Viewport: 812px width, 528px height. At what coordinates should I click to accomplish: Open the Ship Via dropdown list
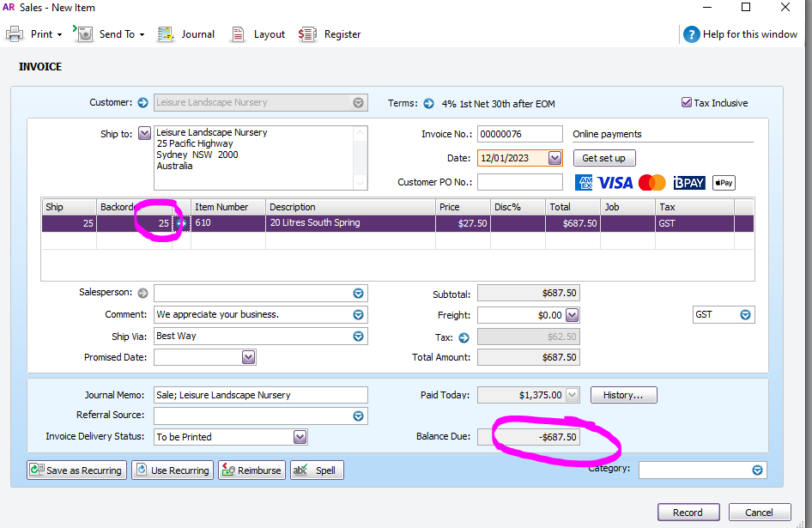[x=358, y=337]
